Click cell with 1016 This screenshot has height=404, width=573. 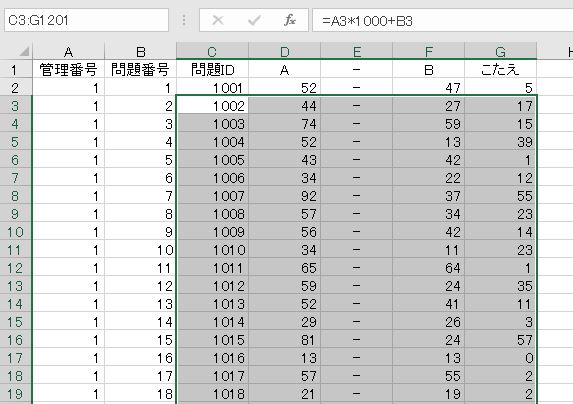212,358
